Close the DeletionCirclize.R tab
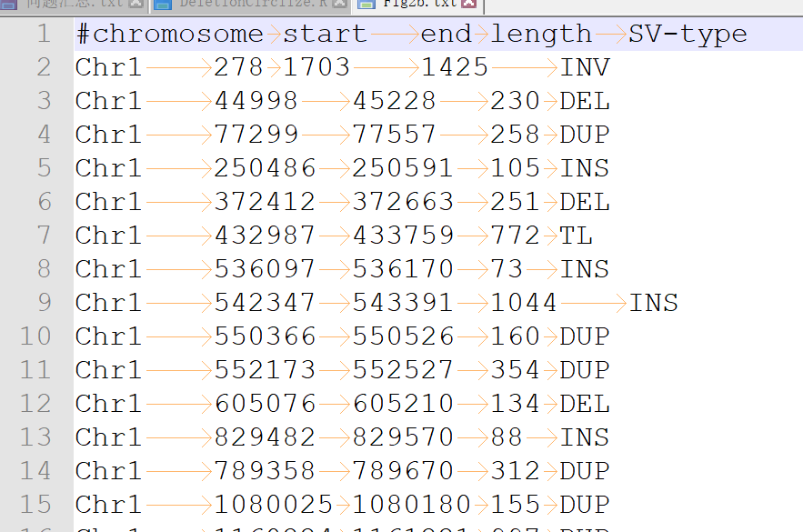 339,4
